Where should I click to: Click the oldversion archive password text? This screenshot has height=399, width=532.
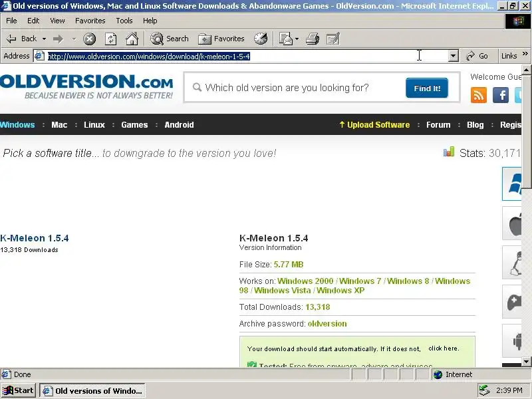click(x=327, y=324)
